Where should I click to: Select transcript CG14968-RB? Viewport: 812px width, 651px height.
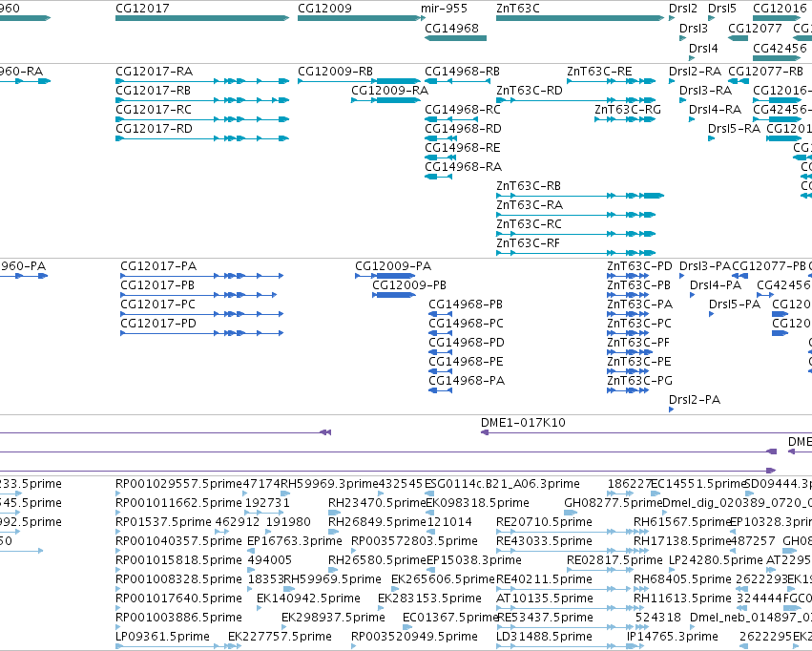[x=457, y=81]
